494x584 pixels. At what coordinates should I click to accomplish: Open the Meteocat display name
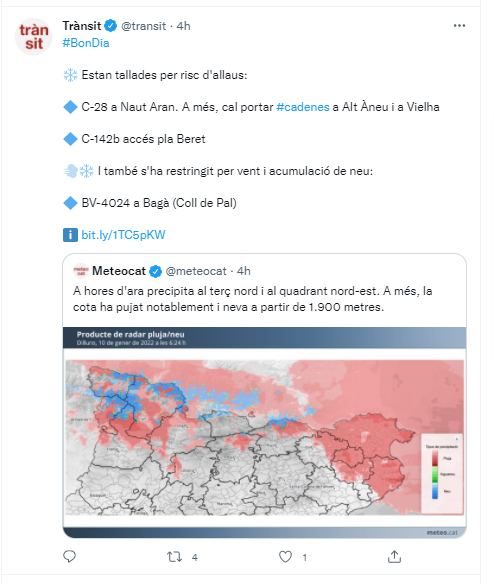click(x=119, y=271)
